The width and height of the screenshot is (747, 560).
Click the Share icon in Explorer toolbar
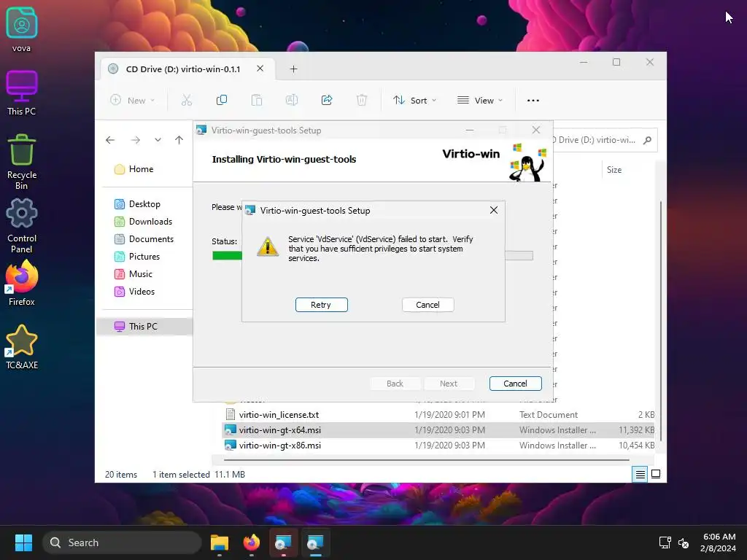point(327,100)
